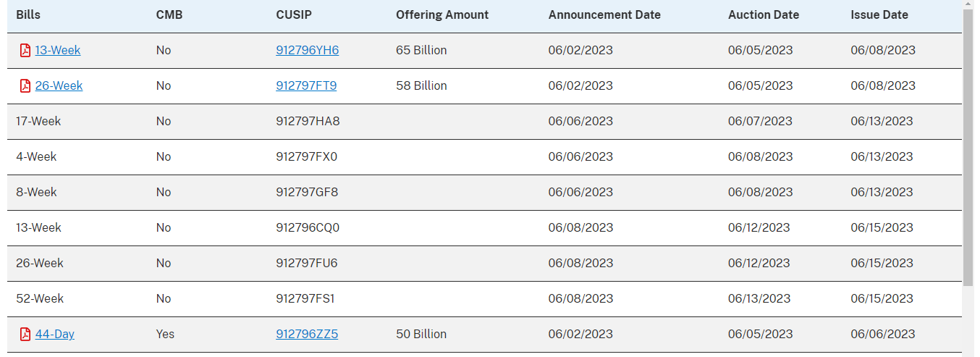This screenshot has width=980, height=357.
Task: Open the linked 26-Week bill announcement
Action: tap(59, 86)
